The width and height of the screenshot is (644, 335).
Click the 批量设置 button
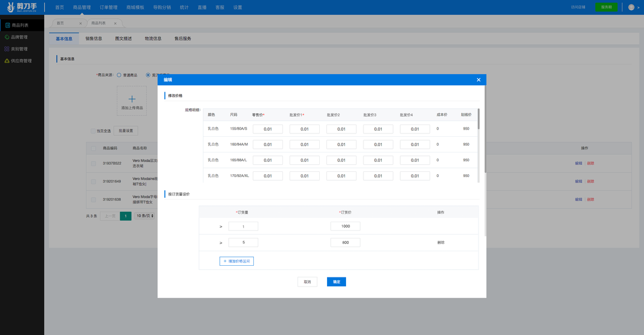click(126, 131)
